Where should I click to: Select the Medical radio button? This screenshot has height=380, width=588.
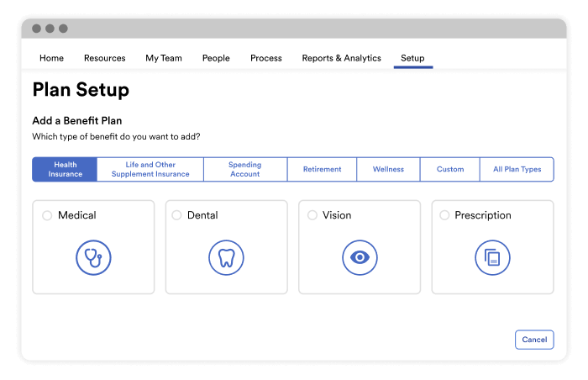[47, 215]
